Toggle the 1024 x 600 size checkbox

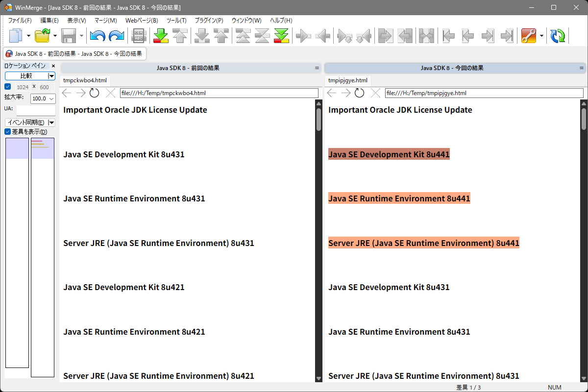click(x=8, y=87)
